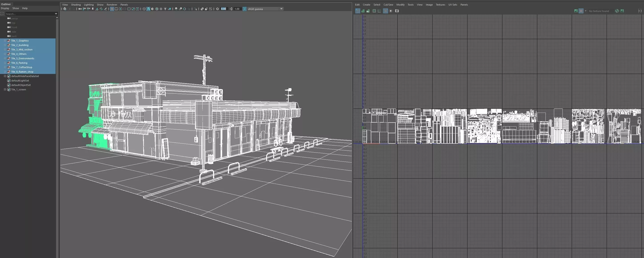Toggle the Field Chart display
The width and height of the screenshot is (644, 258).
[129, 9]
